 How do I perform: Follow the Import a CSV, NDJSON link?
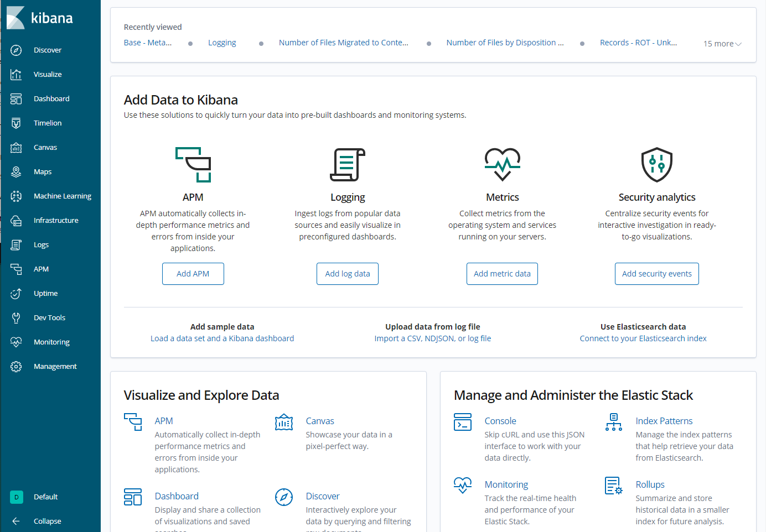432,338
